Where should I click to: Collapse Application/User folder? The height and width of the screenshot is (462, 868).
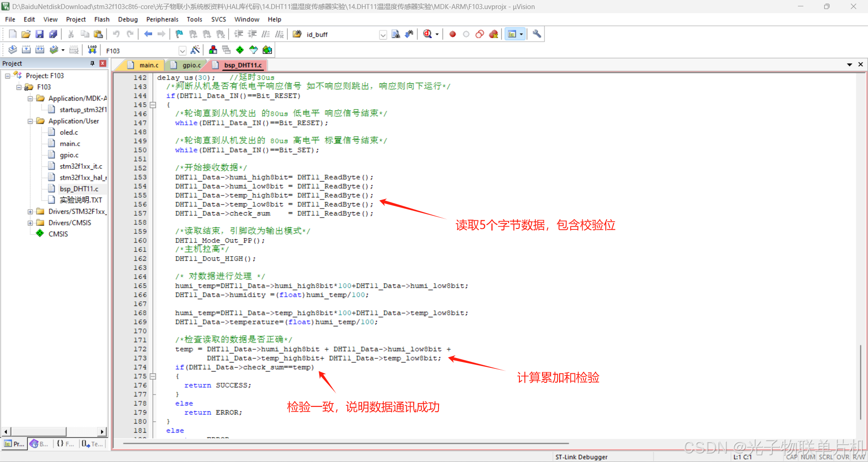(30, 121)
